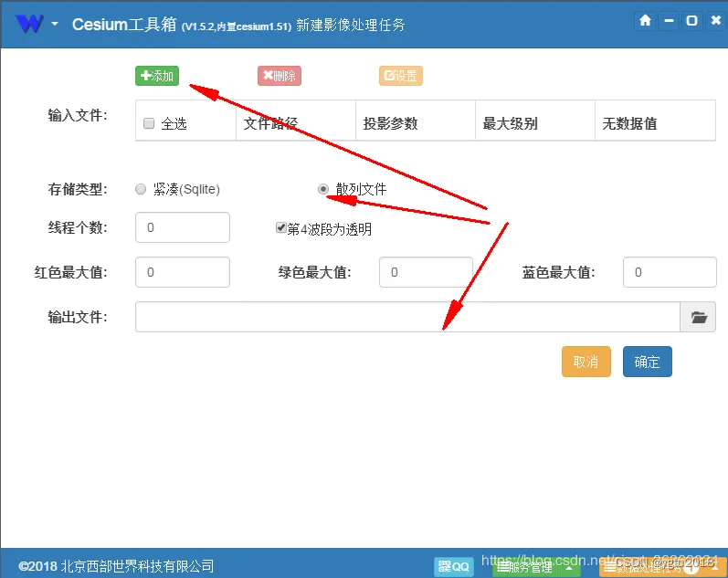Click the 绿色最大值 input field
The width and height of the screenshot is (728, 578).
pyautogui.click(x=426, y=272)
